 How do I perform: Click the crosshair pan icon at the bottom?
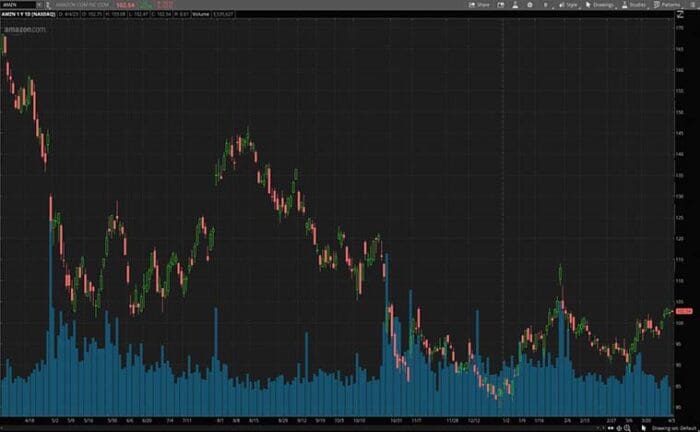click(x=619, y=428)
